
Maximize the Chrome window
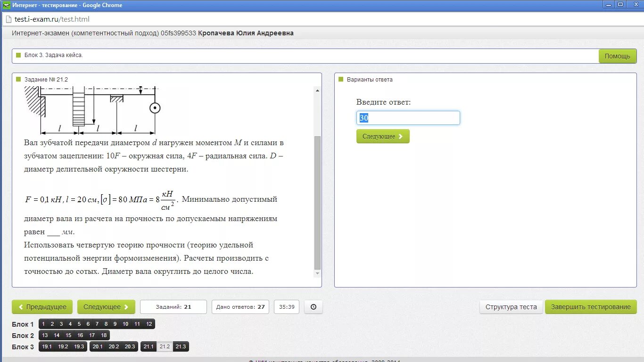click(620, 4)
